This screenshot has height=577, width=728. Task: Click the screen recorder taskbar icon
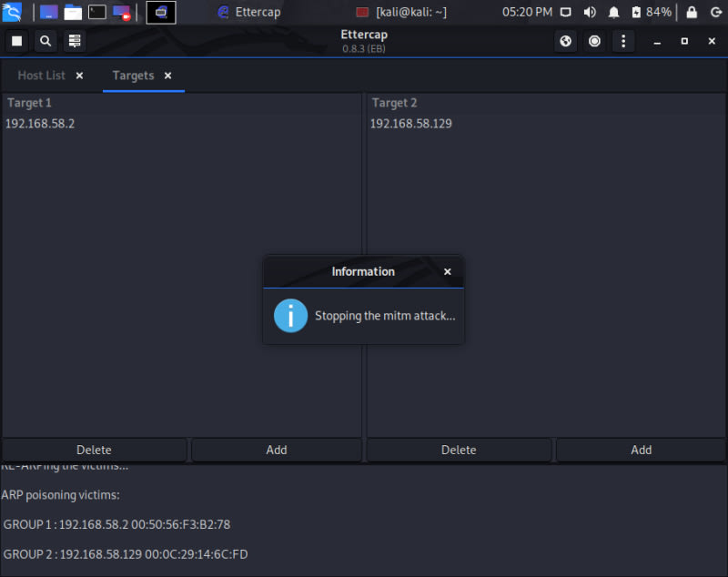click(122, 12)
